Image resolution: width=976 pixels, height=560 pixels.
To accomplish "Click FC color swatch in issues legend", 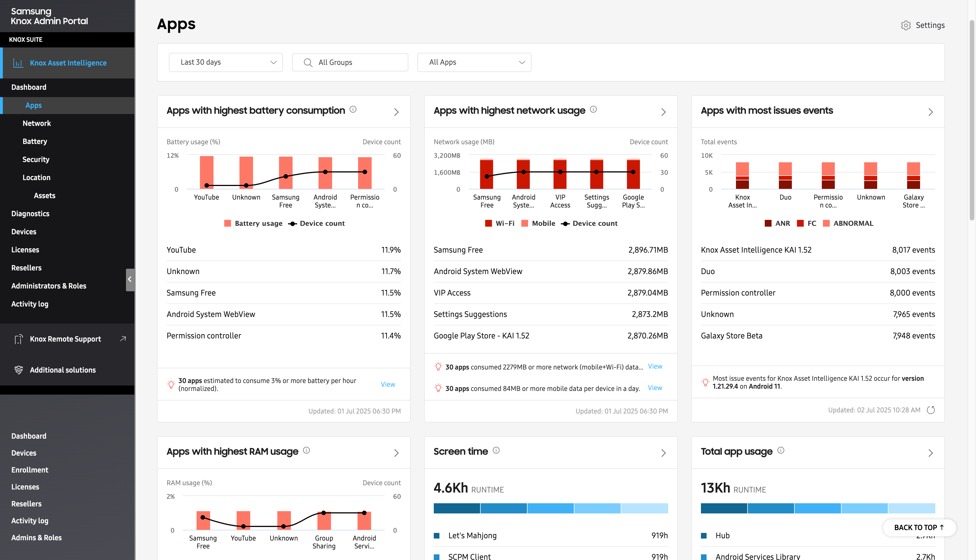I will (x=800, y=224).
